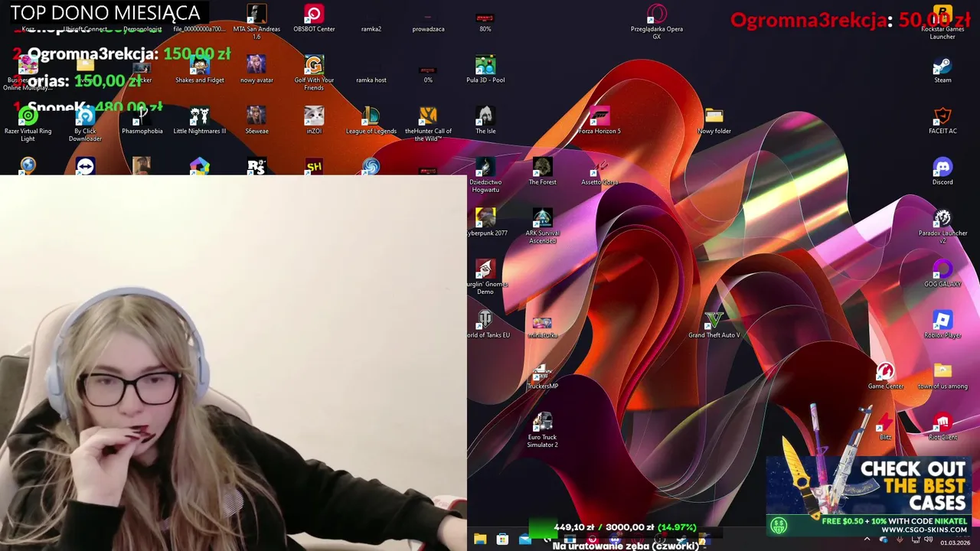This screenshot has height=551, width=980.
Task: Select the Assetto Corsa icon
Action: tap(599, 171)
